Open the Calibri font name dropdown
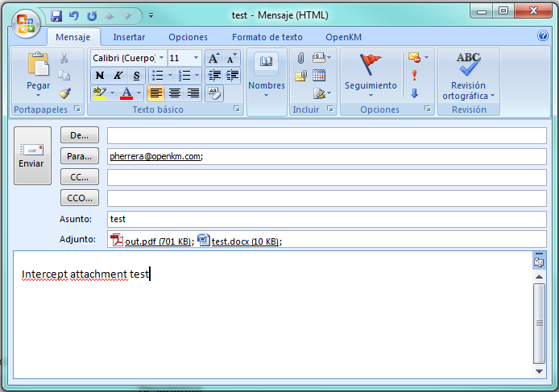 tap(161, 58)
